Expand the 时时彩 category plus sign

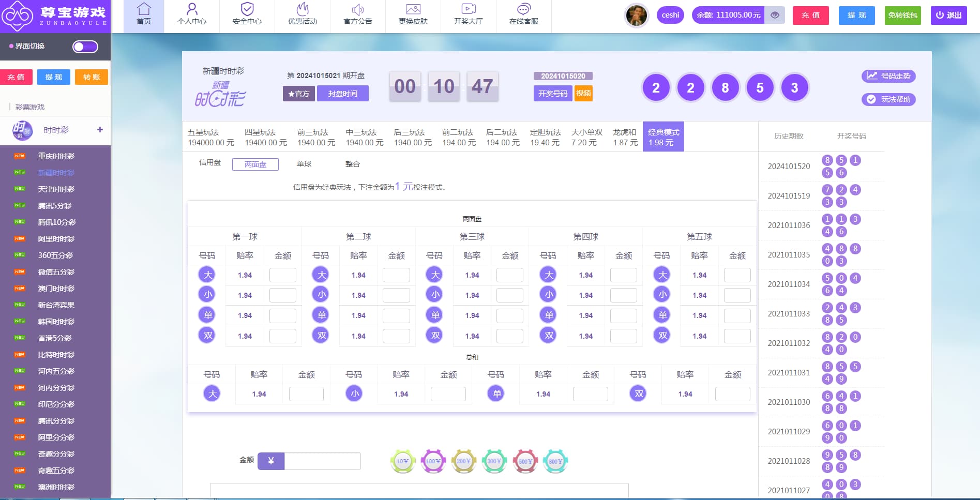(x=100, y=130)
